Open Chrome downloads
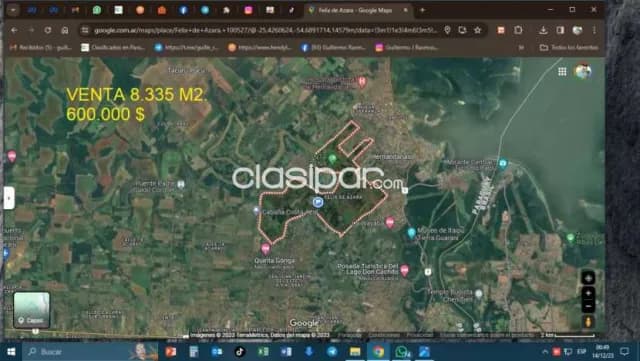 [543, 30]
